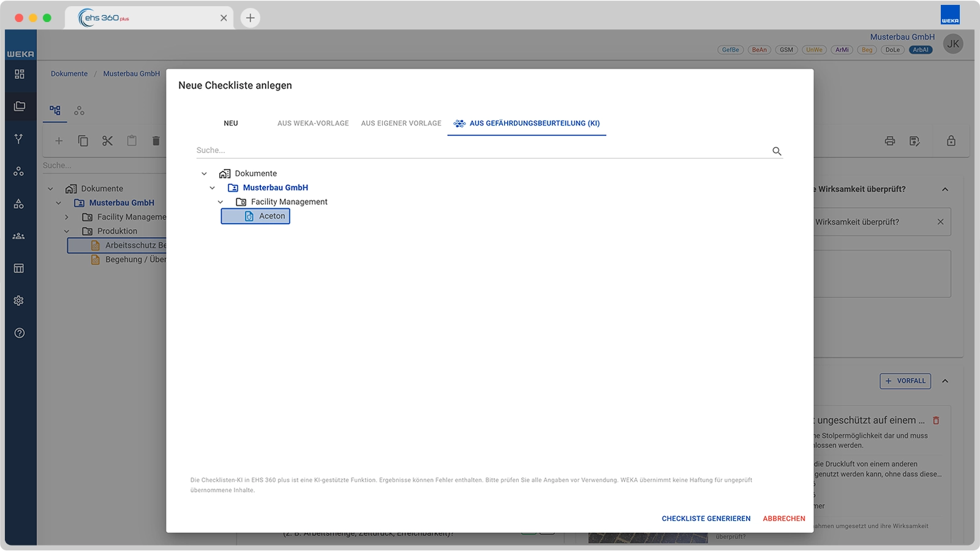The width and height of the screenshot is (980, 551).
Task: Select the Aceton document in tree
Action: pos(255,216)
